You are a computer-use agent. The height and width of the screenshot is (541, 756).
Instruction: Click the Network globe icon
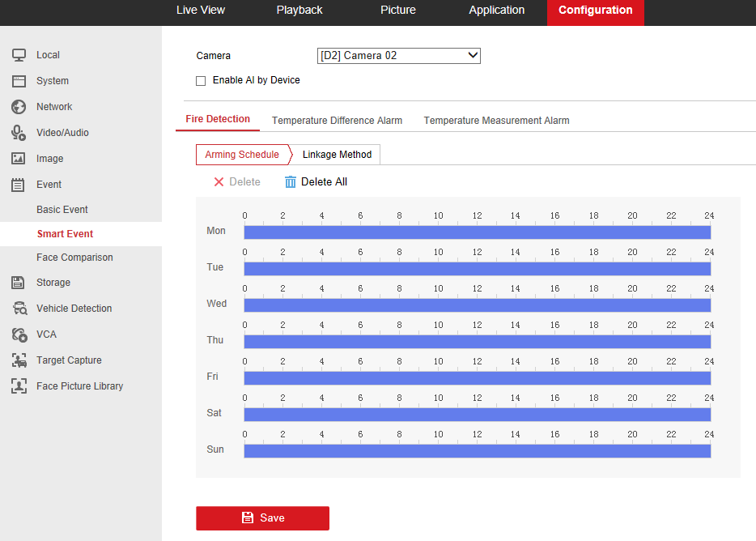point(19,107)
